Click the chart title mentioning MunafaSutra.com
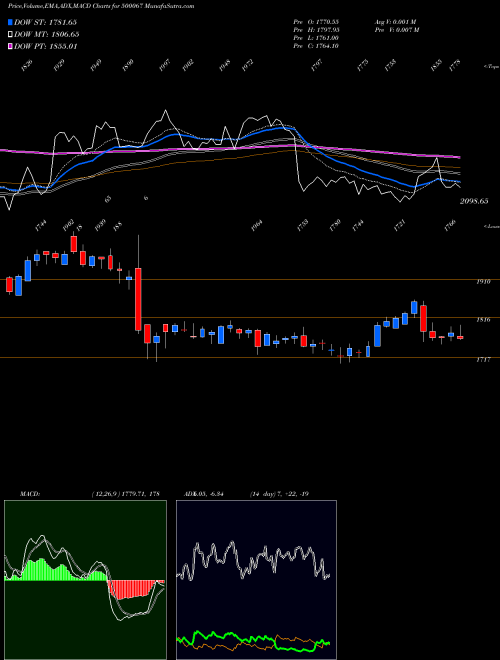Screen dimensions: 500x660 point(101,6)
